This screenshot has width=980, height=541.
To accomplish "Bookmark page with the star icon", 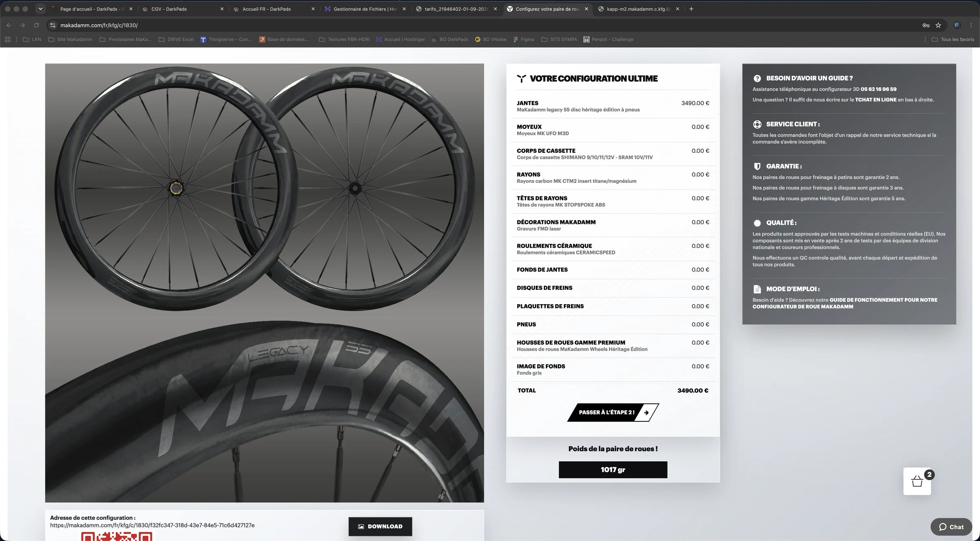I will click(x=938, y=25).
